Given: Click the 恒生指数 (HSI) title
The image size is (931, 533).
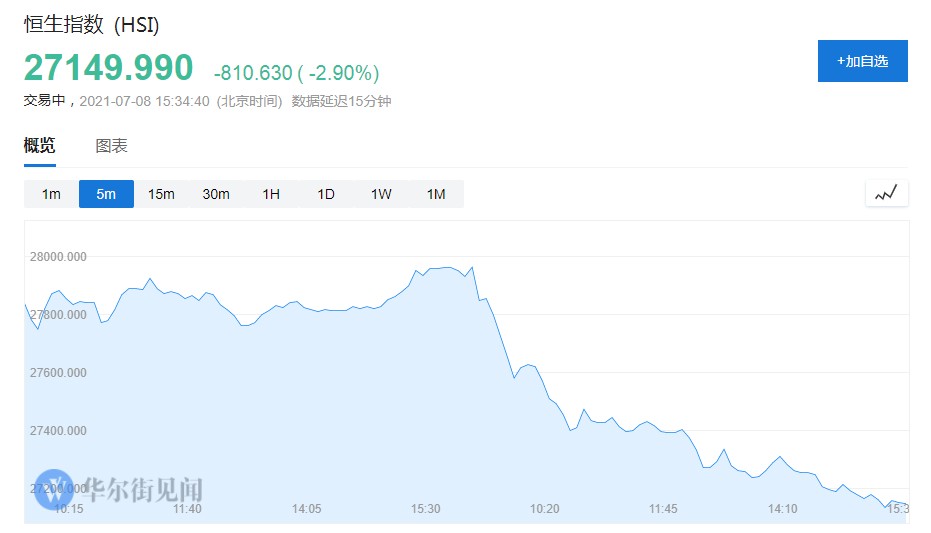Looking at the screenshot, I should (92, 25).
